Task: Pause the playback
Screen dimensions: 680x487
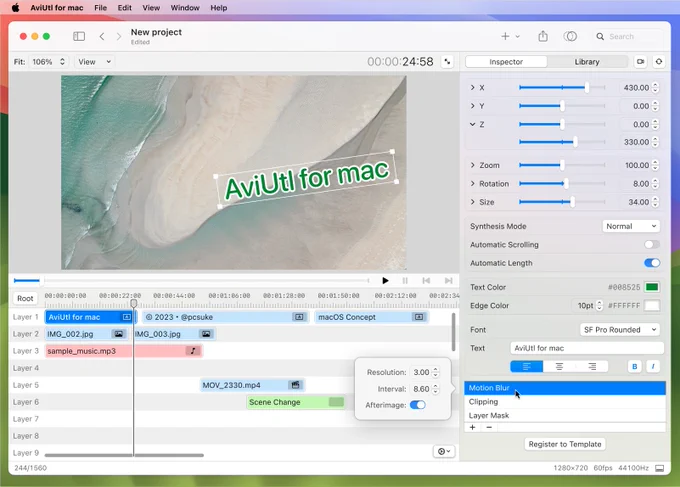Action: click(x=405, y=281)
